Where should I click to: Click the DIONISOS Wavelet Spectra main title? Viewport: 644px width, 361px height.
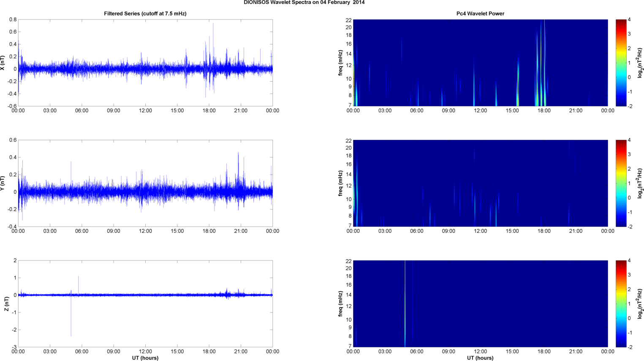click(x=304, y=3)
